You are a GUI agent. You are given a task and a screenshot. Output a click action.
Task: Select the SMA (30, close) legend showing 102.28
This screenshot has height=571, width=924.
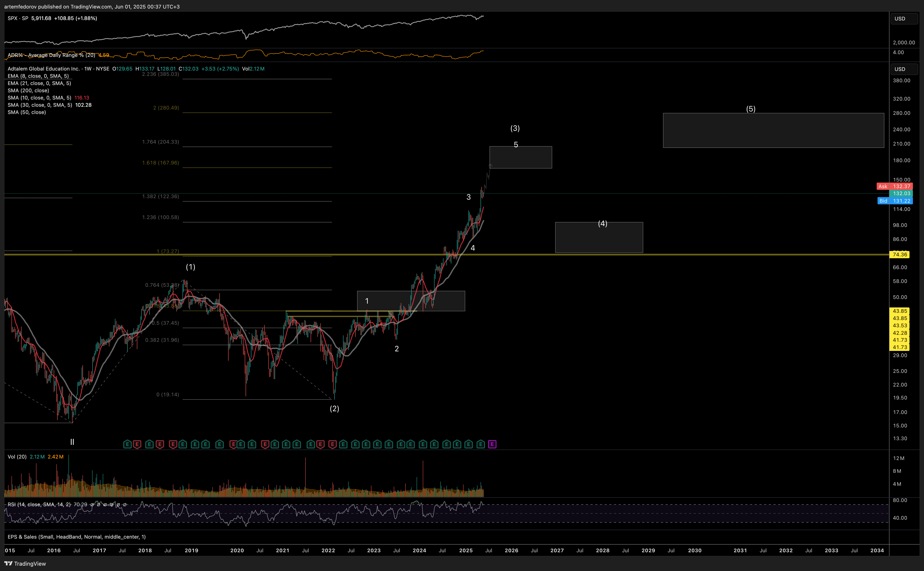(x=49, y=105)
